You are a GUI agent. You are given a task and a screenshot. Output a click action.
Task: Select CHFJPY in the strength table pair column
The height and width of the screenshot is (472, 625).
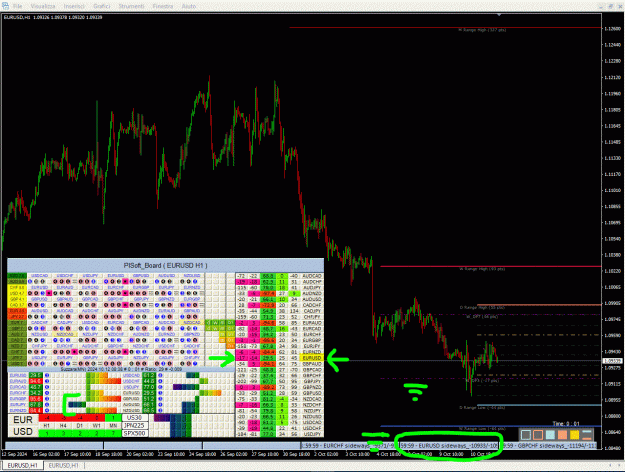coord(312,317)
